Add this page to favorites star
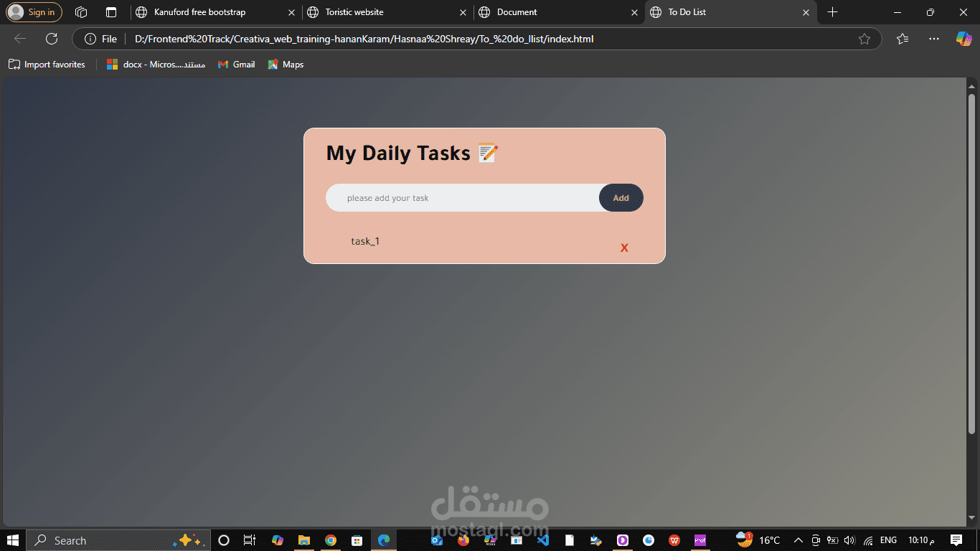This screenshot has width=980, height=551. [864, 39]
